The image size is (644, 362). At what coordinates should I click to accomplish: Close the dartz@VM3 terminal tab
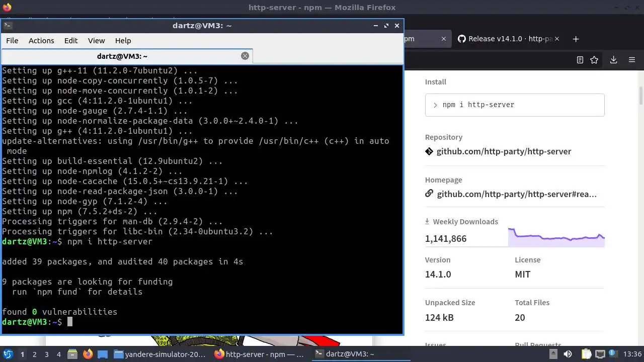coord(245,56)
